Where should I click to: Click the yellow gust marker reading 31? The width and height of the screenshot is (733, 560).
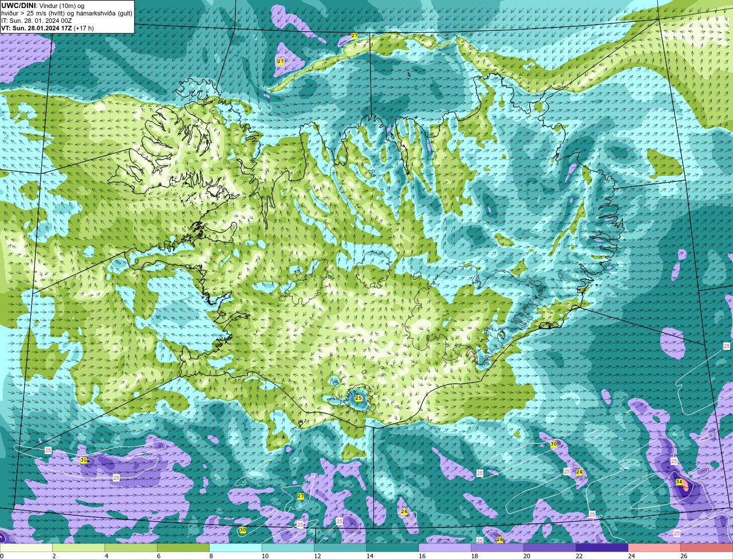tap(84, 460)
